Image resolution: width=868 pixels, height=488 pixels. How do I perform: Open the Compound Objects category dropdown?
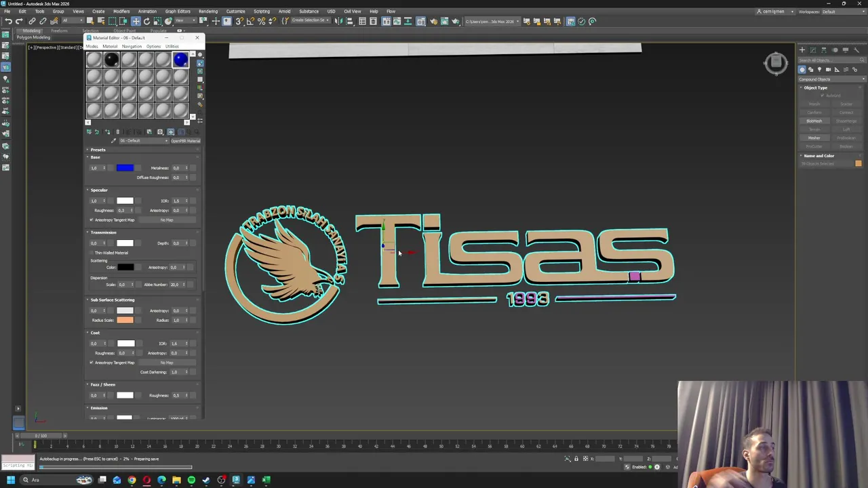[832, 79]
